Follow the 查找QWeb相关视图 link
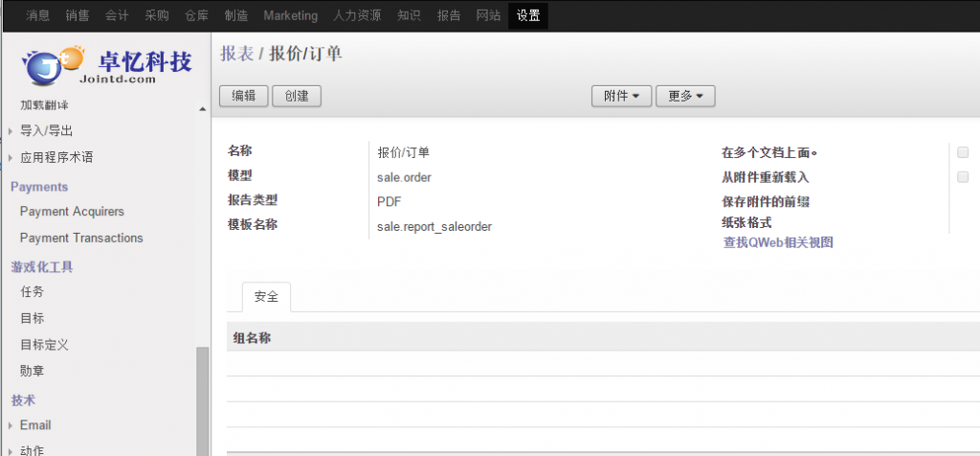The height and width of the screenshot is (456, 980). tap(778, 242)
